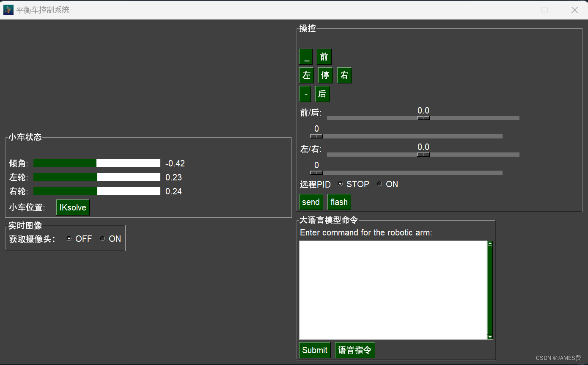Click the 语音指令 voice command button
588x365 pixels.
[355, 350]
